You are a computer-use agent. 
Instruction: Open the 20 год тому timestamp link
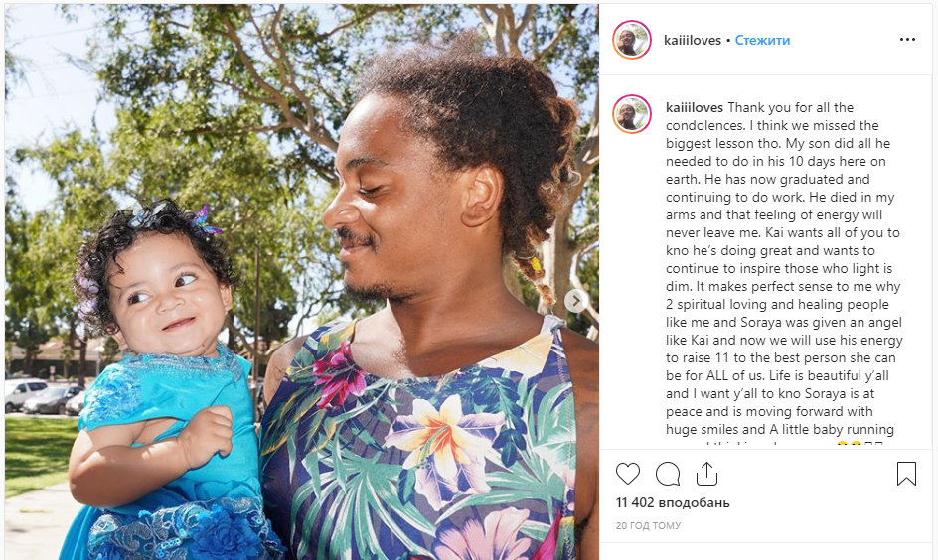click(x=648, y=525)
